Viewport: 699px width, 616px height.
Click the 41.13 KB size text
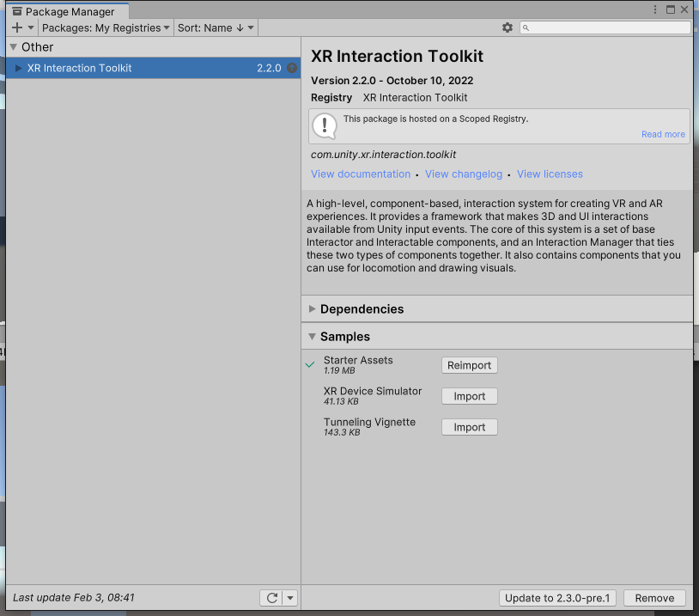(x=341, y=401)
